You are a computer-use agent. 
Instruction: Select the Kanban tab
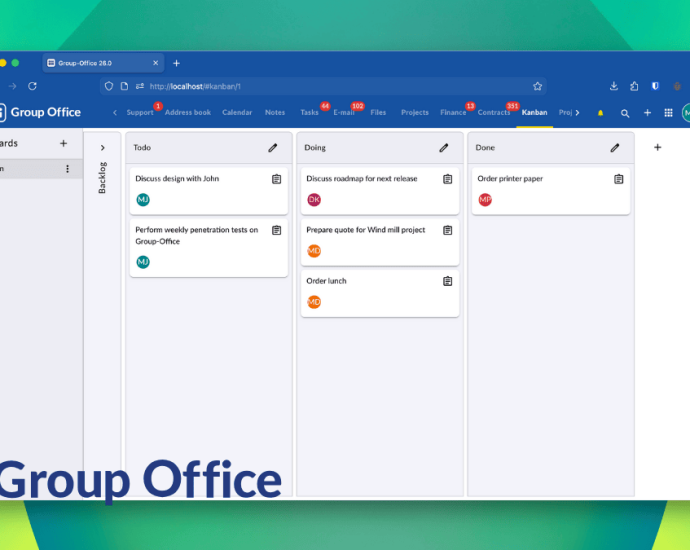coord(535,113)
